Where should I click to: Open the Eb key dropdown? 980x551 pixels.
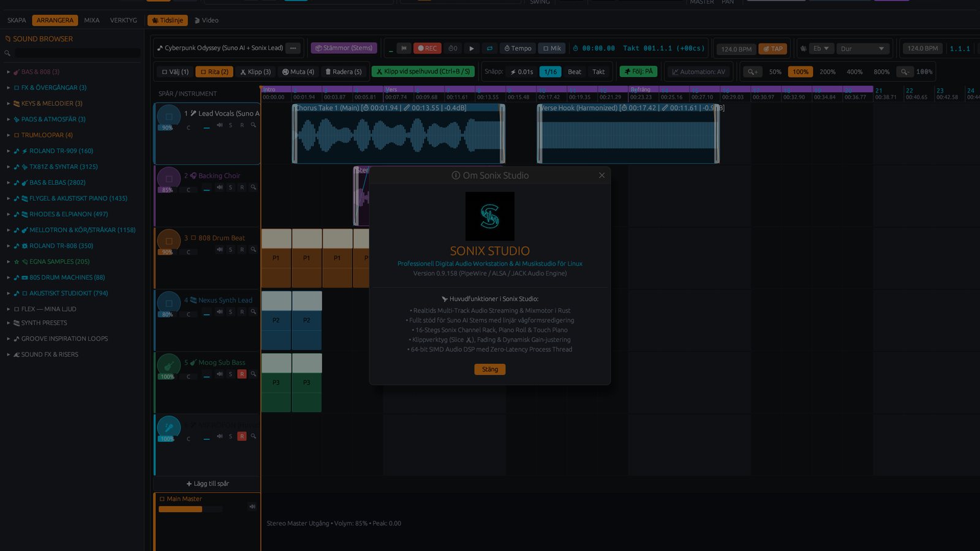pyautogui.click(x=821, y=48)
